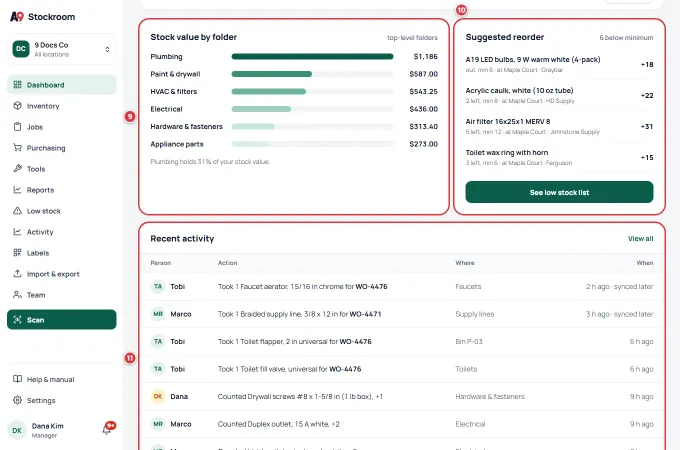Click the Help & manual book icon
The height and width of the screenshot is (450, 680).
(x=17, y=379)
